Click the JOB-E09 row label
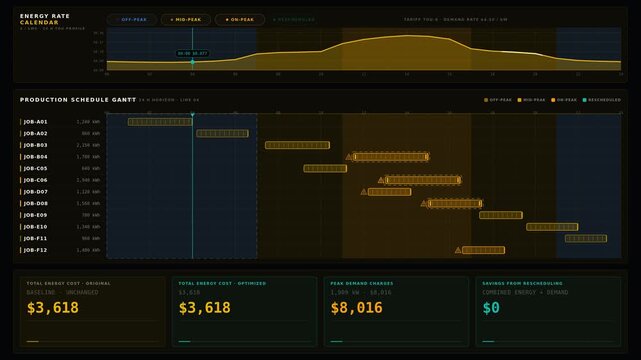Viewport: 641px width, 360px height. [x=35, y=215]
